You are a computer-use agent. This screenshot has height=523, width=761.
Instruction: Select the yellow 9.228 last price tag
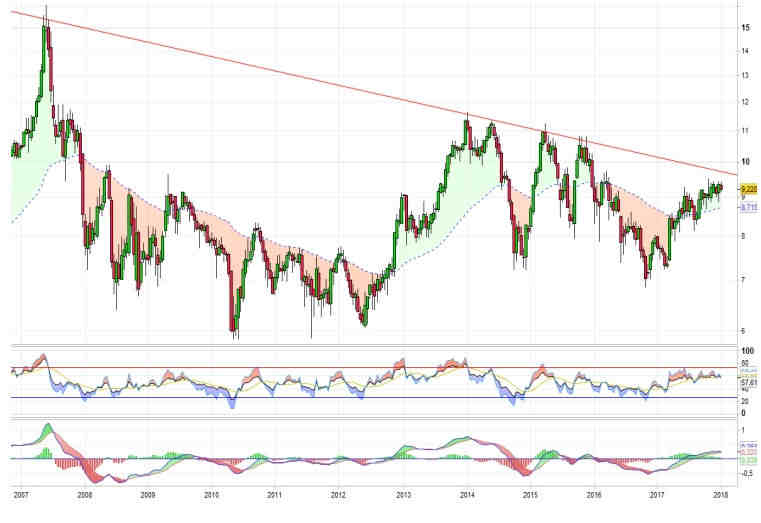749,190
